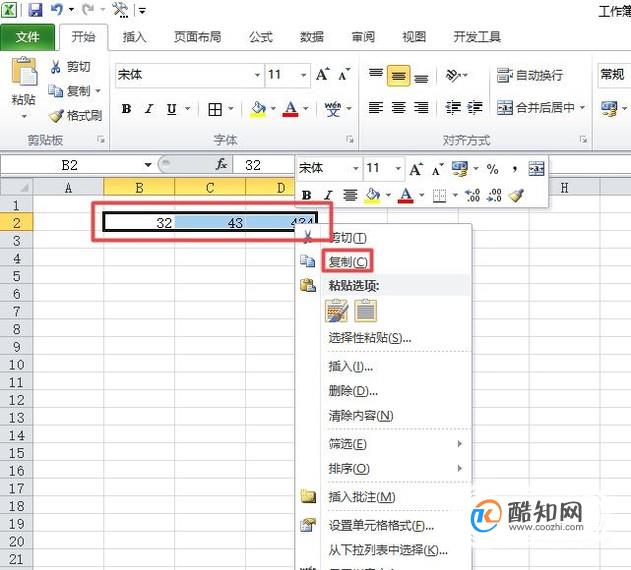
Task: Toggle Bold in the mini toolbar
Action: pos(307,196)
